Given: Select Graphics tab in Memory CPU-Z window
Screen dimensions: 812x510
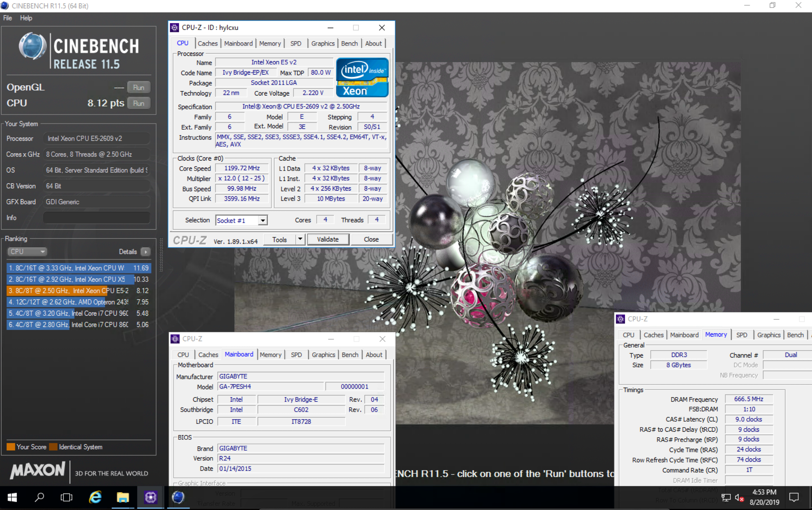Looking at the screenshot, I should tap(769, 335).
